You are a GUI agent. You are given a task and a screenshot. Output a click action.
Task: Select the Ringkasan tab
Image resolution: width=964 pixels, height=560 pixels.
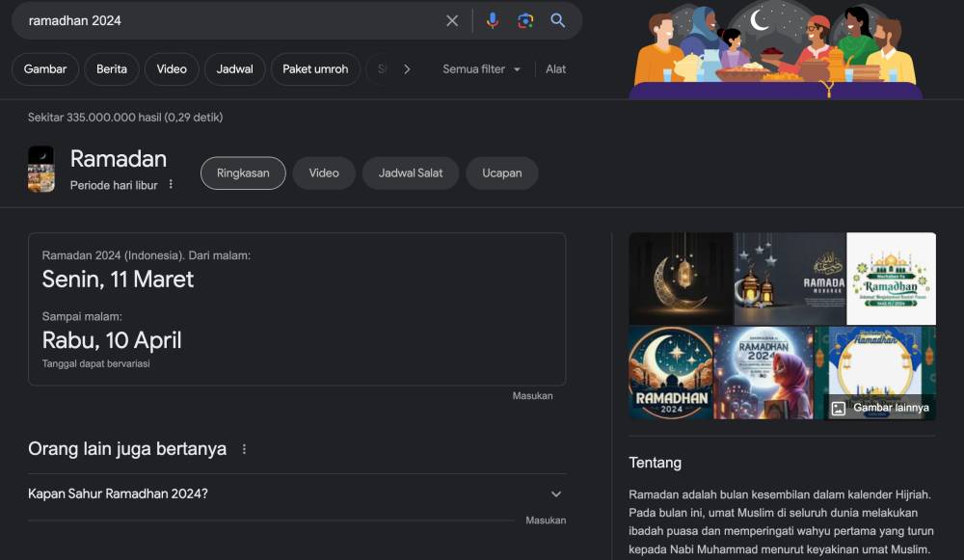(x=243, y=173)
